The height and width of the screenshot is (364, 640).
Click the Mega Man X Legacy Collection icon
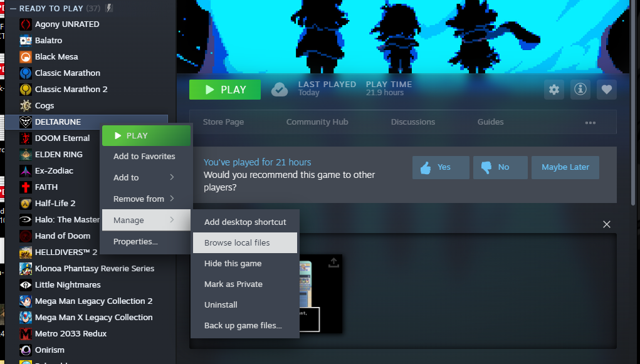pos(26,318)
